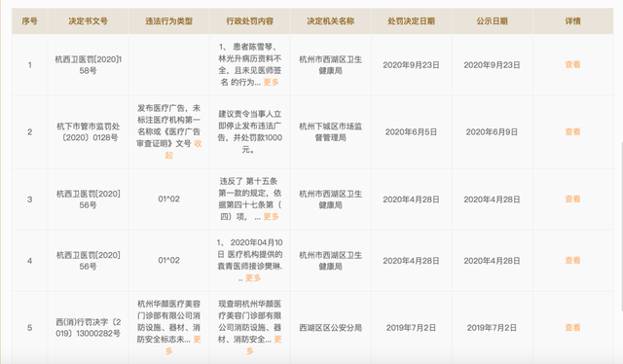
Task: Open 查看 details for row 5
Action: [x=572, y=328]
